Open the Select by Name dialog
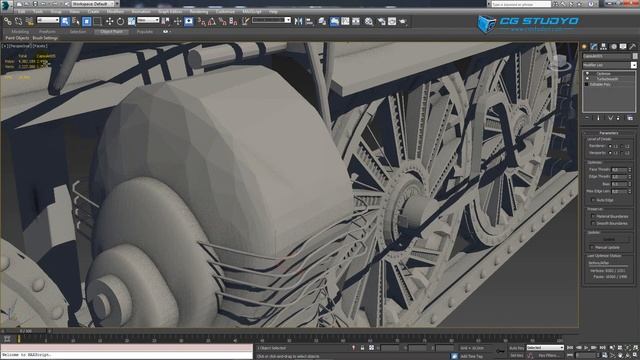The image size is (640, 360). [76, 21]
